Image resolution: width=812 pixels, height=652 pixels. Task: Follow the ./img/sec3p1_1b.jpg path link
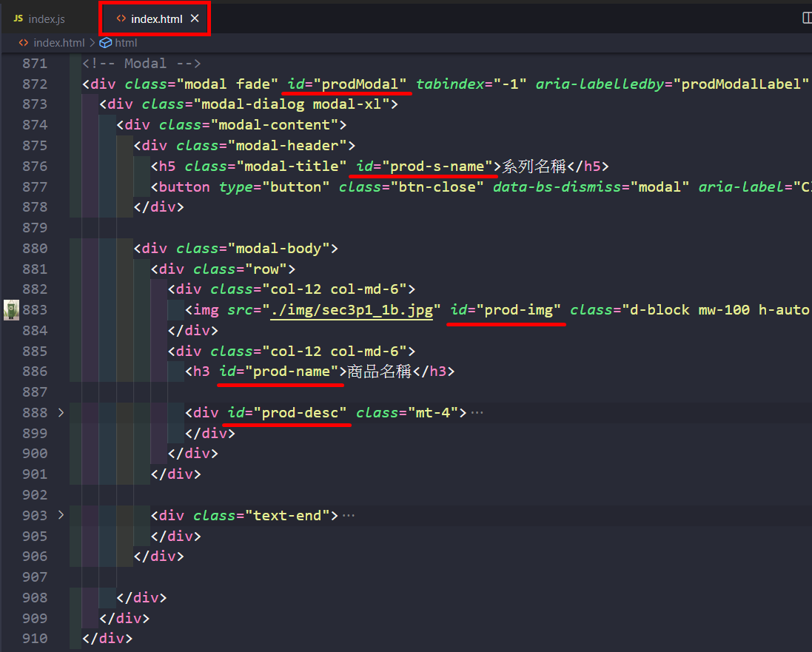[352, 309]
